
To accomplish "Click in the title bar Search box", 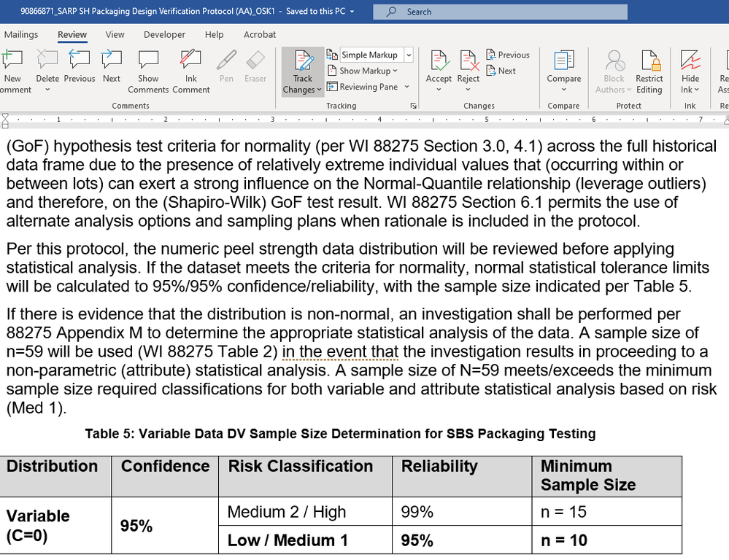I will 500,12.
